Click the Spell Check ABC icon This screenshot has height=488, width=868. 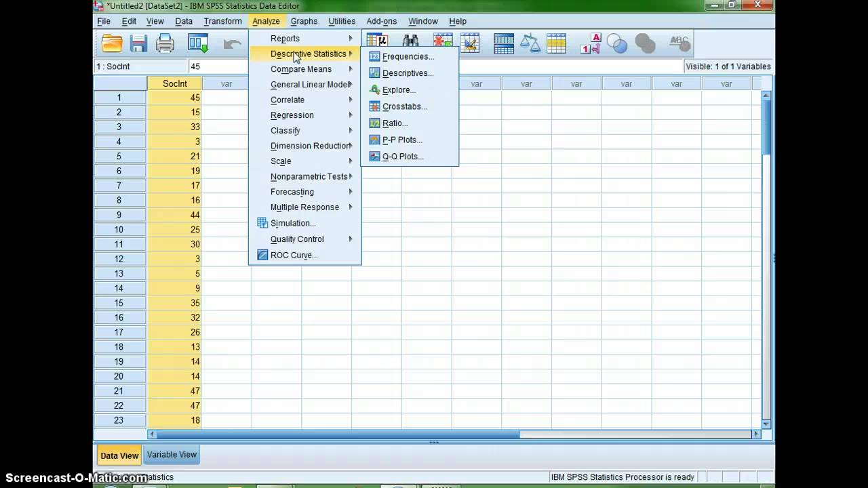(679, 44)
